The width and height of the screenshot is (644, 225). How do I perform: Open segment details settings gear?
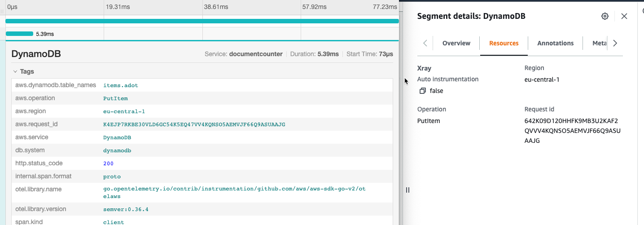pos(605,16)
